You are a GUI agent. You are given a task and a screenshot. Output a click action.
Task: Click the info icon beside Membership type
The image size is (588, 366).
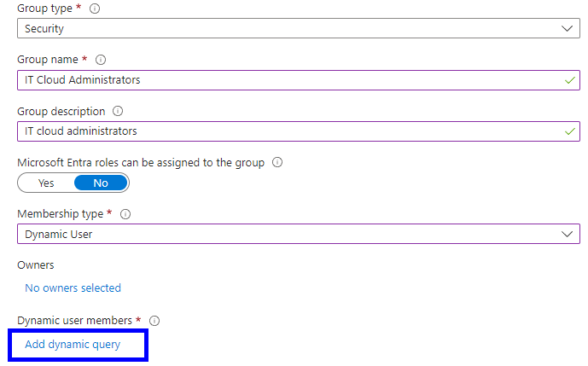[125, 214]
